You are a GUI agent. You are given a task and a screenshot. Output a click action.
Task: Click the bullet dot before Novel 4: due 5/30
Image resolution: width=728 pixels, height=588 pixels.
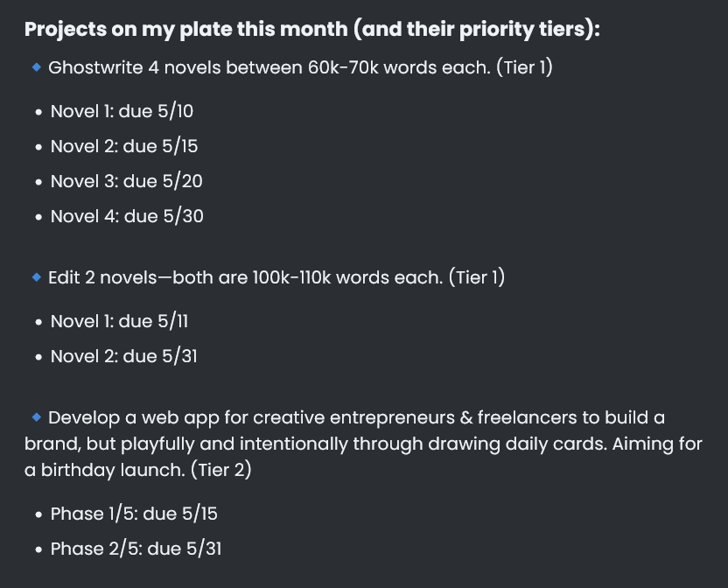pos(38,217)
